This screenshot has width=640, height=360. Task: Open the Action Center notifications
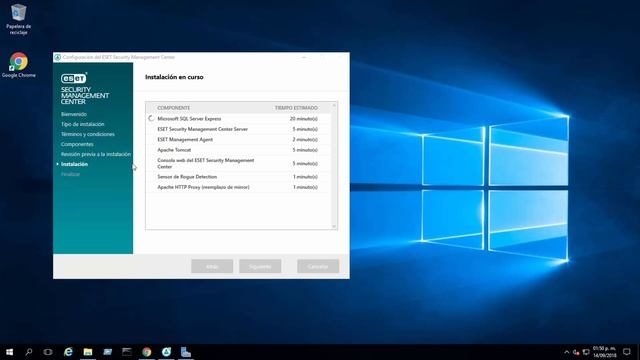click(x=627, y=352)
